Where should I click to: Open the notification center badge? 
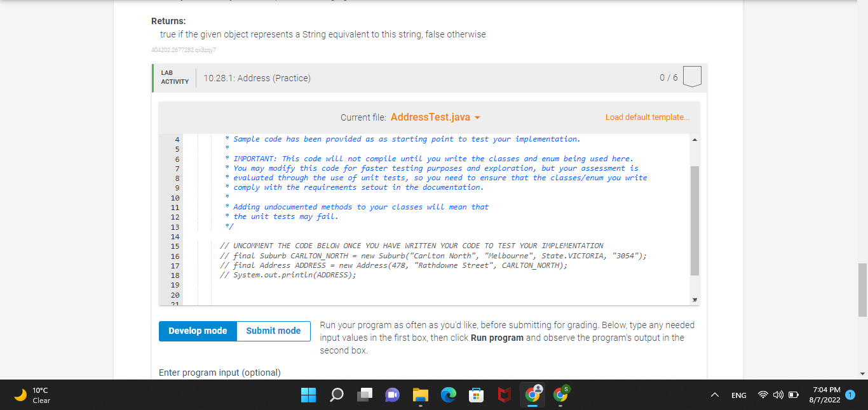pos(851,395)
